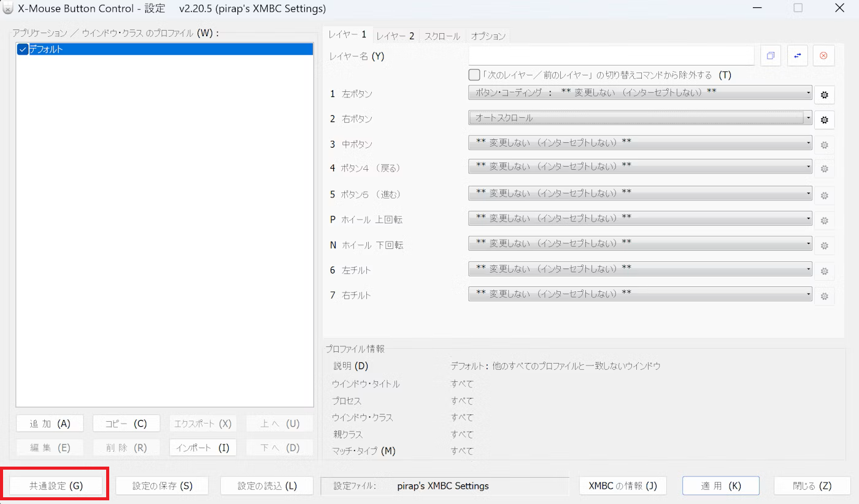The image size is (859, 504).
Task: Select the デフォルト profile row
Action: click(164, 50)
